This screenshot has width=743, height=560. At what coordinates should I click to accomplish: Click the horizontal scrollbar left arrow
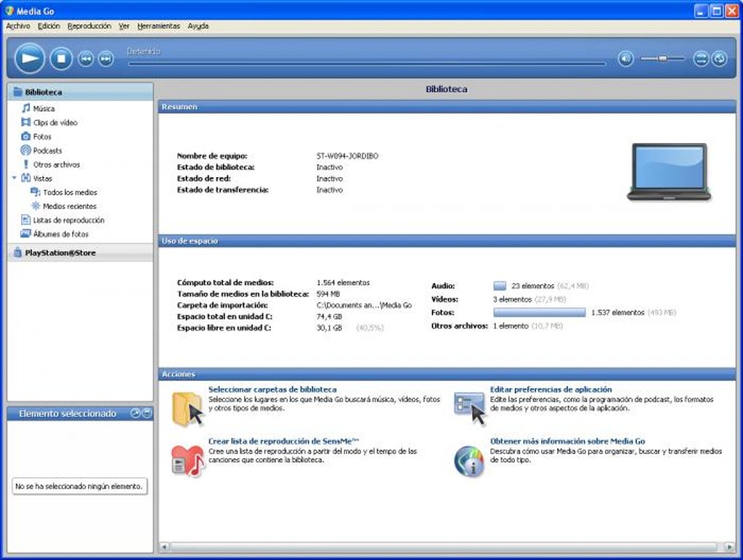164,547
